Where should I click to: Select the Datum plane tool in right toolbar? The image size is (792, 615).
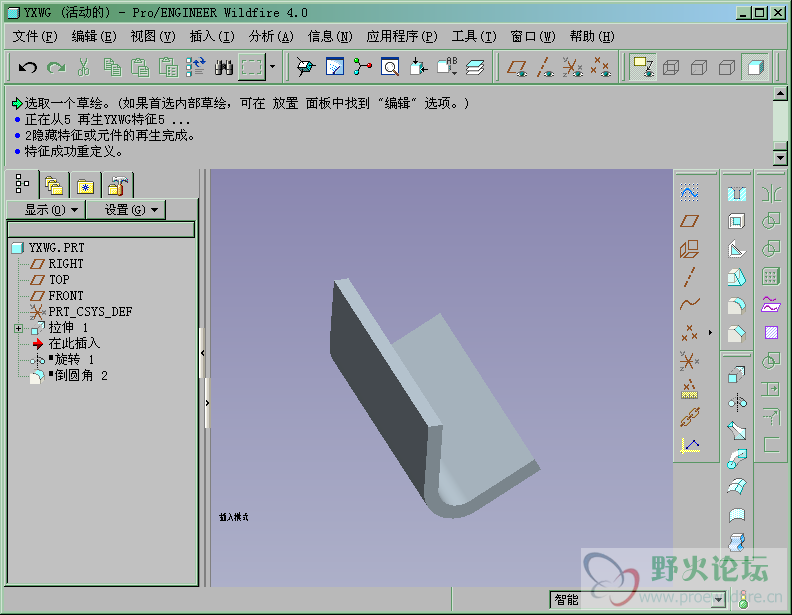tap(689, 221)
